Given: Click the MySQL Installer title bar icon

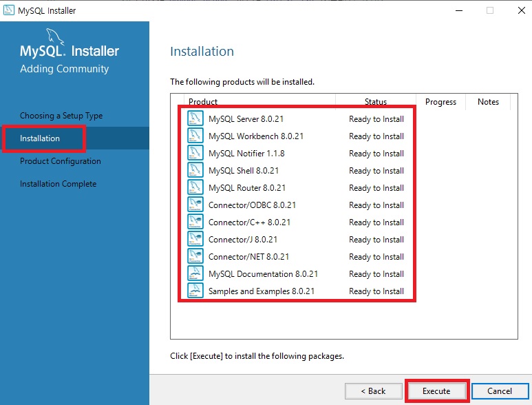Looking at the screenshot, I should pos(8,10).
